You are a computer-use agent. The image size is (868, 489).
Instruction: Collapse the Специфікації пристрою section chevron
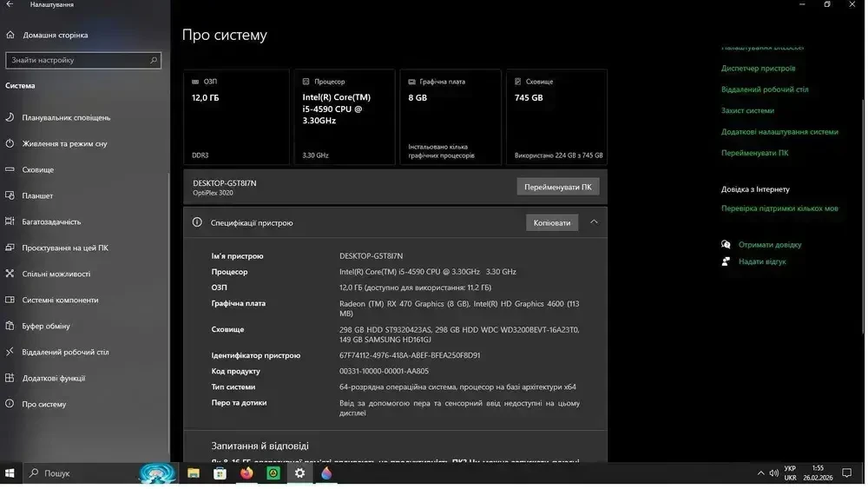tap(594, 222)
